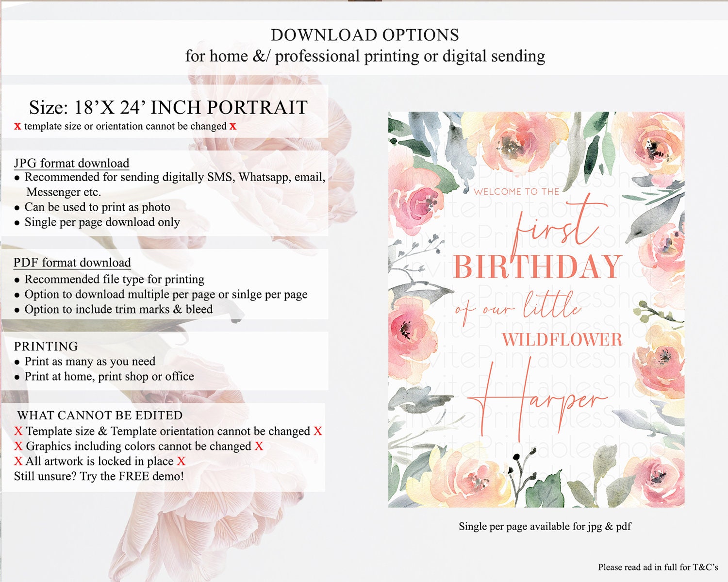Click the 'PDF format download' heading
This screenshot has width=728, height=582.
pos(72,263)
